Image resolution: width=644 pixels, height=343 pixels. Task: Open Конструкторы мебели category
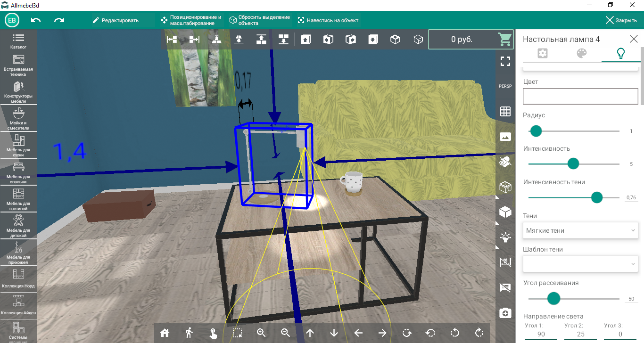click(x=18, y=92)
